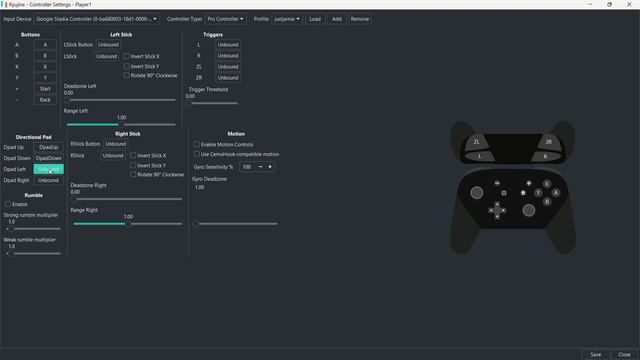640x360 pixels.
Task: Set the ZR trigger binding
Action: coord(228,78)
